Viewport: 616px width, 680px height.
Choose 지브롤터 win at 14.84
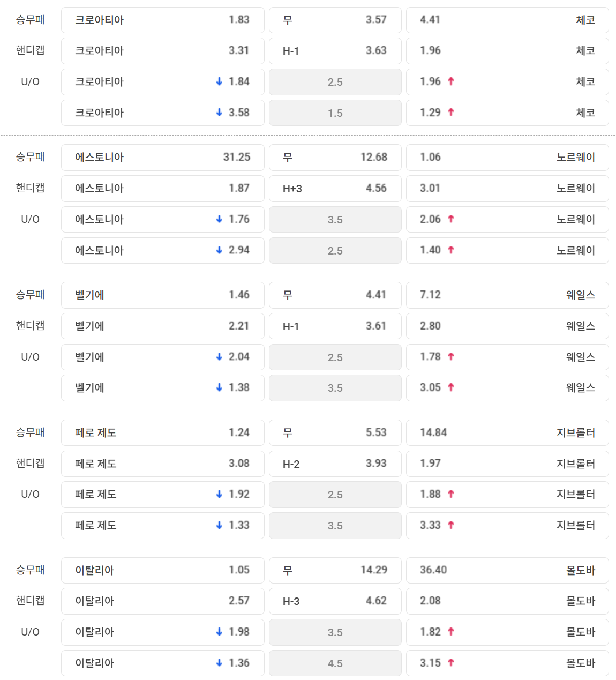click(507, 432)
